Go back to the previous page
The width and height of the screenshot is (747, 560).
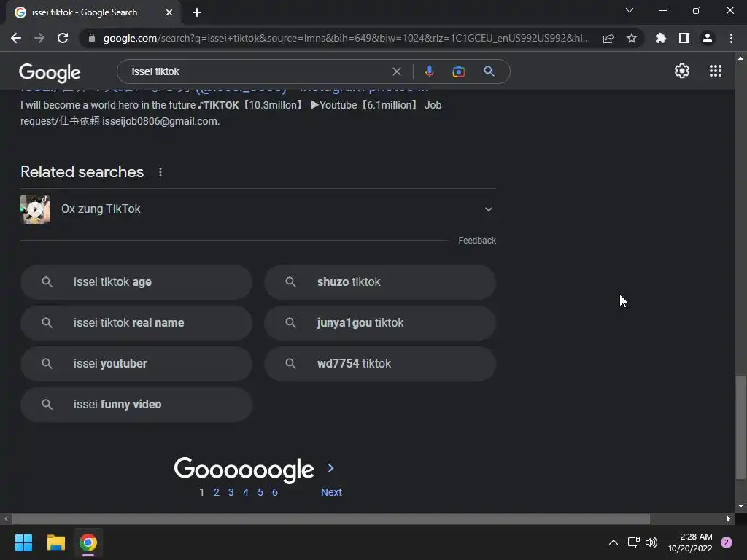[16, 38]
